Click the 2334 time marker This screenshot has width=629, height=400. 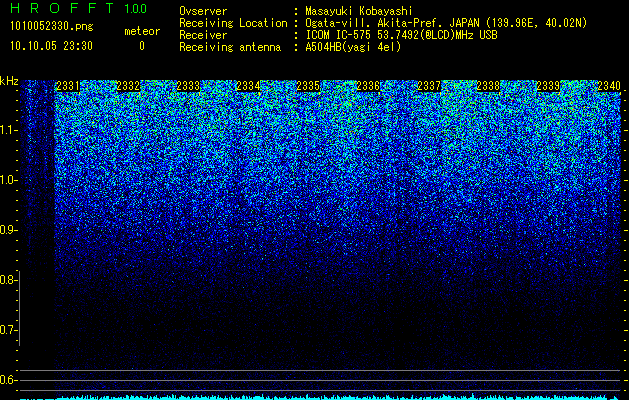248,86
